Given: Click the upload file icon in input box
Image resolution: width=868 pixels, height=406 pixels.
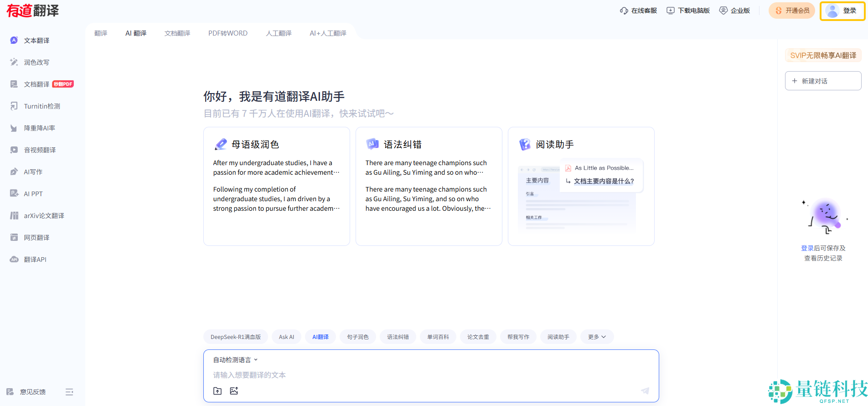Looking at the screenshot, I should point(217,391).
